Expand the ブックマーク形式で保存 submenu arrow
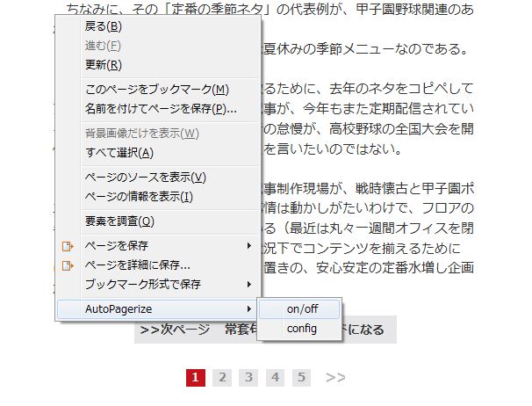 (x=249, y=284)
